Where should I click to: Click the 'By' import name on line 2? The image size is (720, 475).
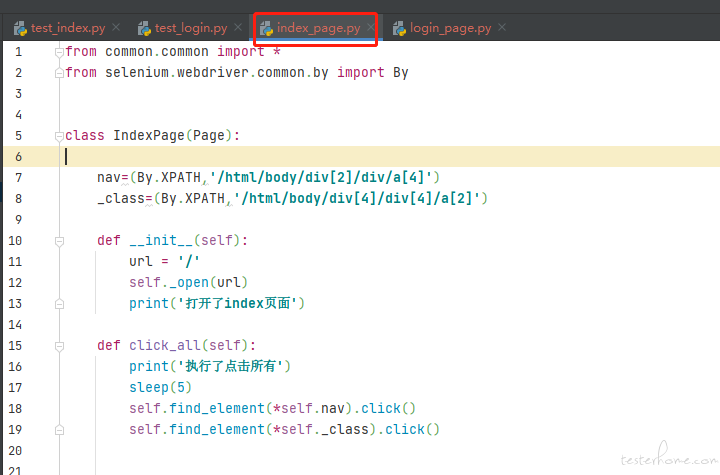pyautogui.click(x=400, y=73)
